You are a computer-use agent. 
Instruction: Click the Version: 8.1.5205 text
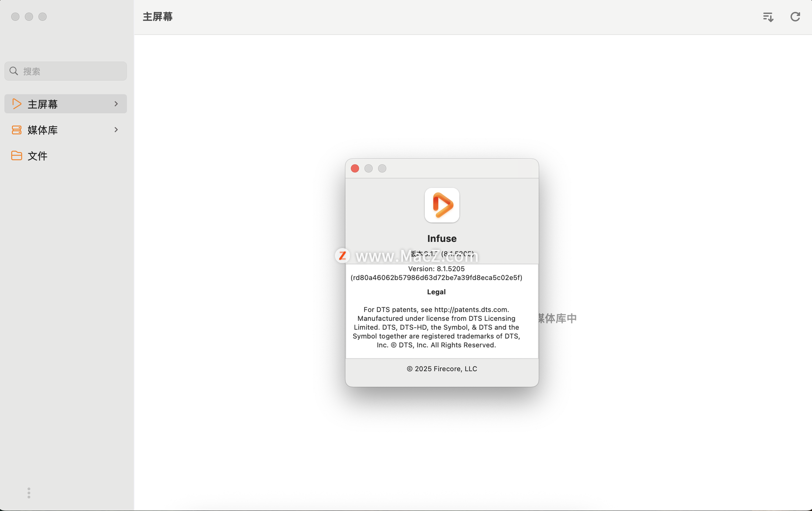point(436,269)
